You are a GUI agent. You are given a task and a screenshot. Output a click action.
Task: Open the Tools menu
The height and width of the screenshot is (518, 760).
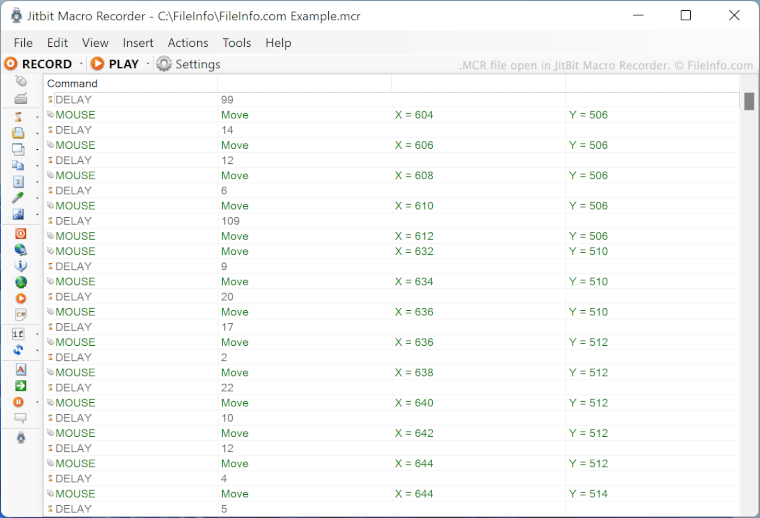(237, 43)
